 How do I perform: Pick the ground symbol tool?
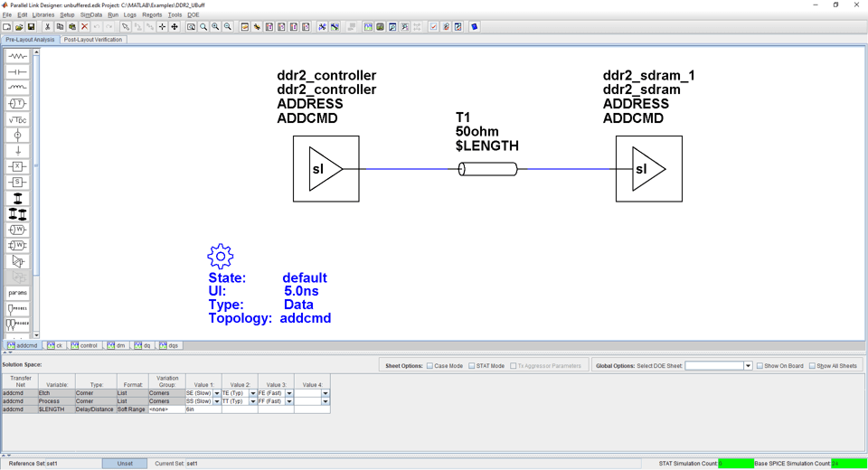[x=18, y=151]
